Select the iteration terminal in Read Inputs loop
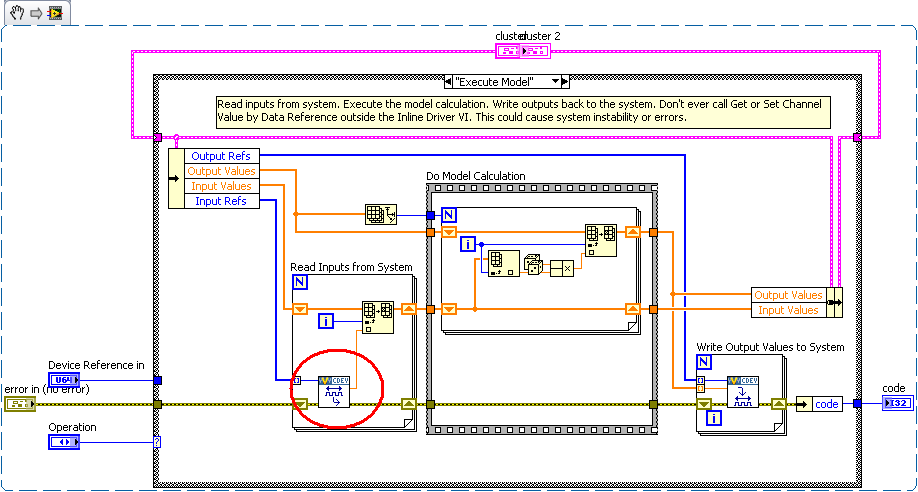The image size is (918, 492). pyautogui.click(x=326, y=321)
